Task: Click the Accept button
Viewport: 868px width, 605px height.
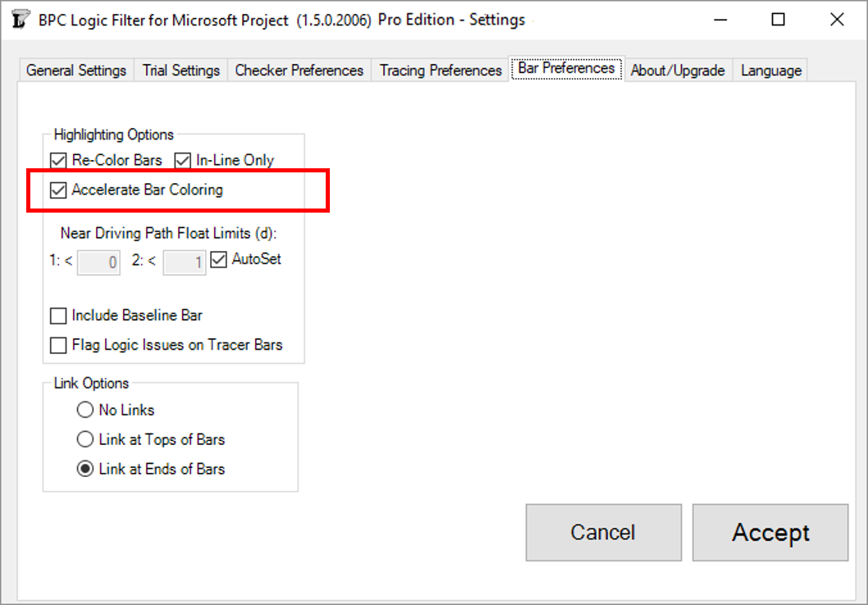Action: coord(770,533)
